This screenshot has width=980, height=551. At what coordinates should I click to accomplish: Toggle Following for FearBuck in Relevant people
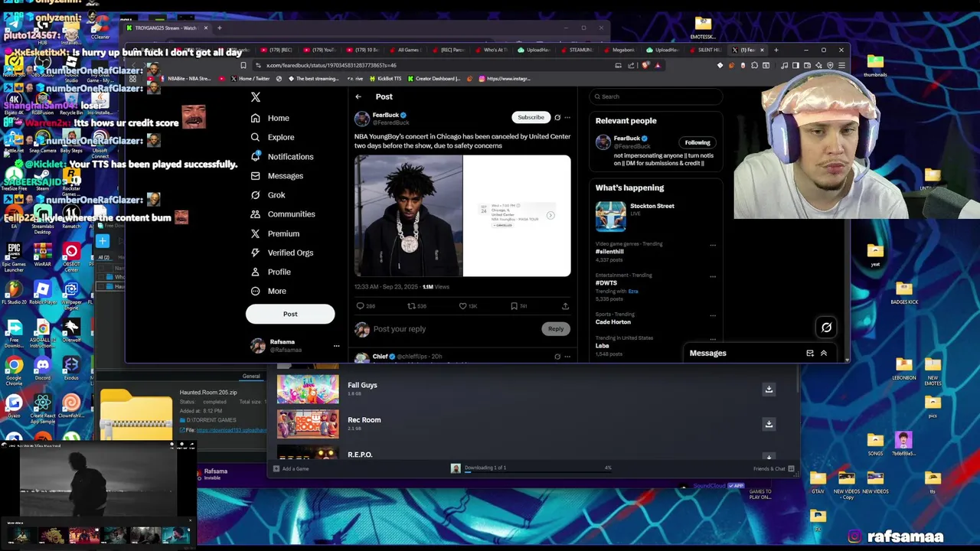click(x=697, y=142)
